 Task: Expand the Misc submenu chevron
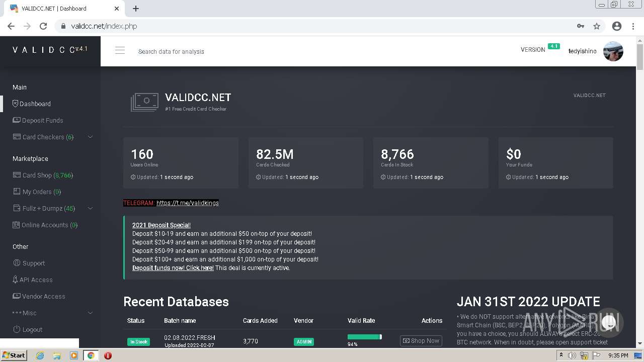pos(91,313)
